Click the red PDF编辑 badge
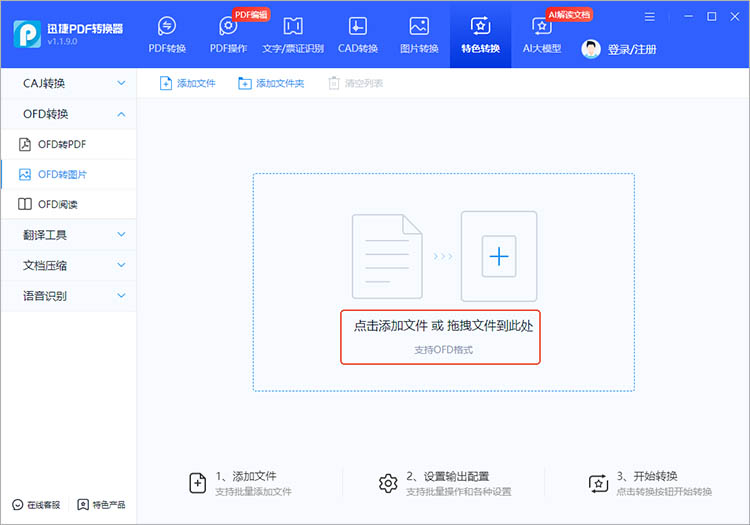The image size is (750, 525). 251,15
